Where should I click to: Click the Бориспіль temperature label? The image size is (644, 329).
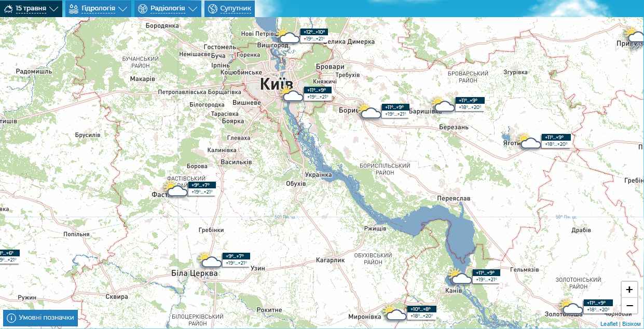(395, 111)
